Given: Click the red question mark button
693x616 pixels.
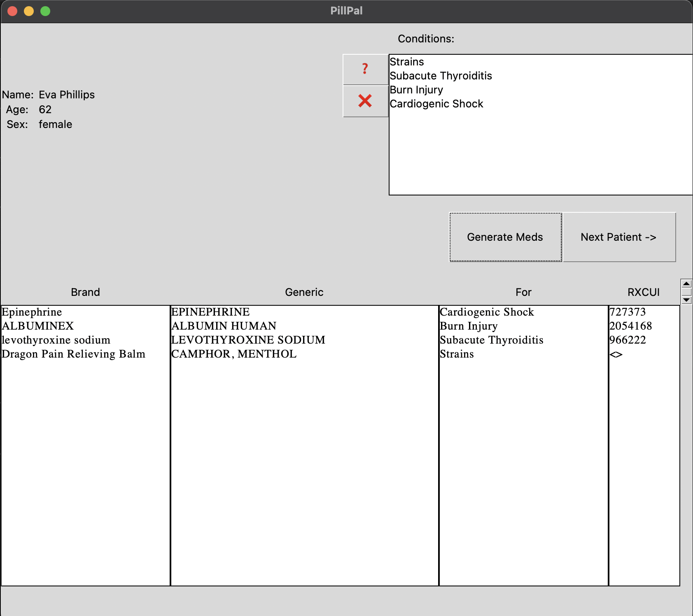Looking at the screenshot, I should [x=365, y=69].
